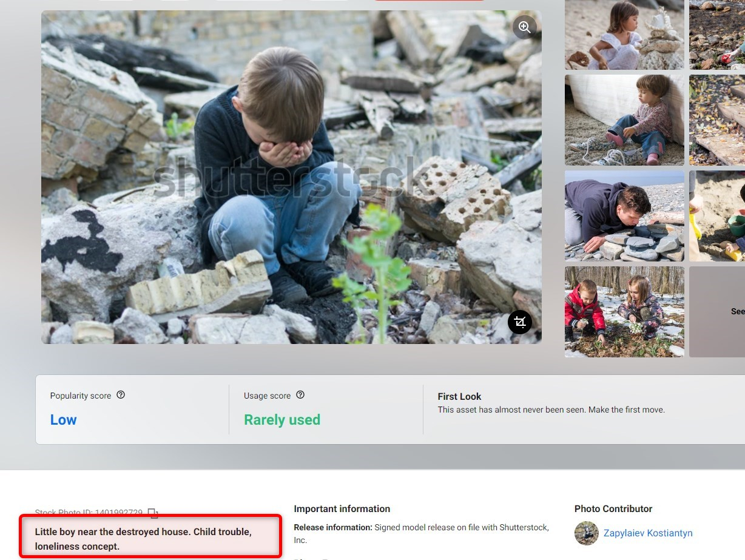Click the 'First Look' heading

(x=459, y=396)
